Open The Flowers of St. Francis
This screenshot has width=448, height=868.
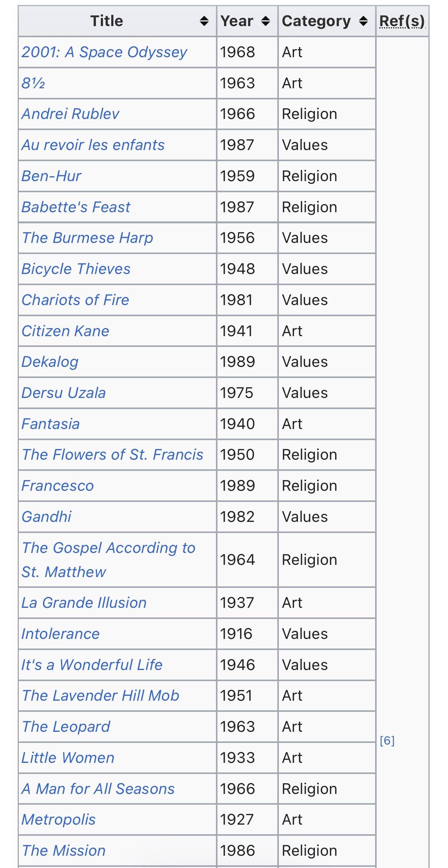(112, 455)
